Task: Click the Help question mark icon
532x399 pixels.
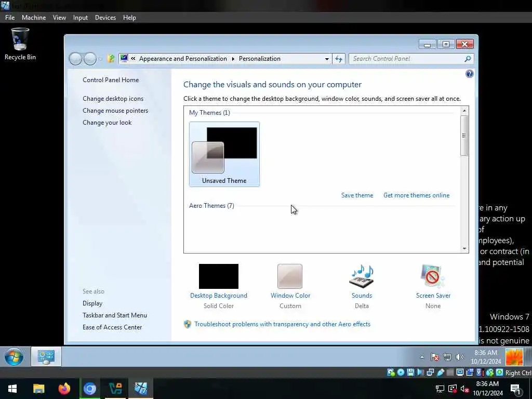Action: [x=469, y=74]
